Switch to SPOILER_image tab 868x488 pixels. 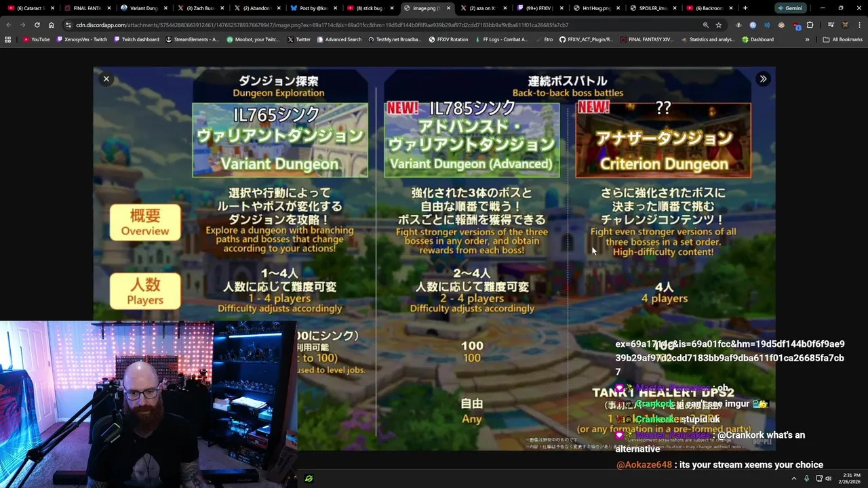653,8
